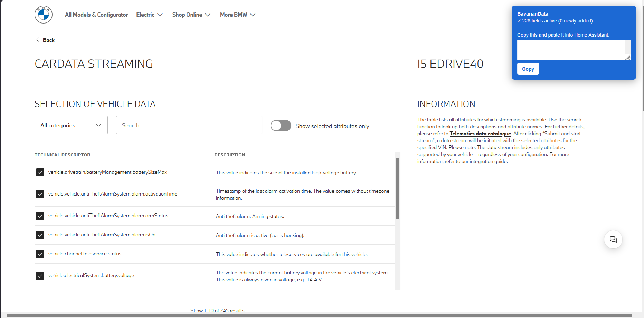
Task: Uncheck alarm.isOn attribute checkbox
Action: [x=40, y=235]
